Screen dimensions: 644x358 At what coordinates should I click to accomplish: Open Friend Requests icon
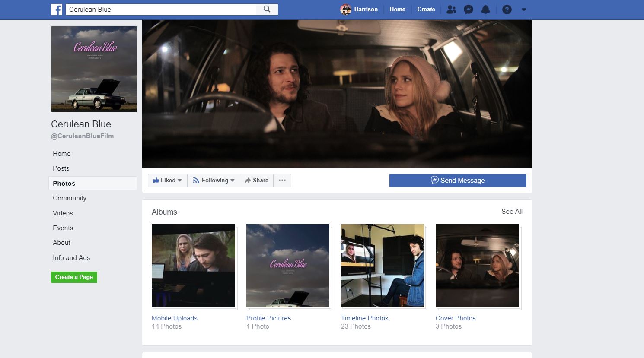point(451,10)
